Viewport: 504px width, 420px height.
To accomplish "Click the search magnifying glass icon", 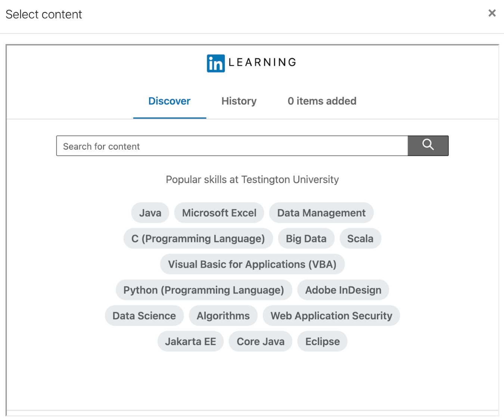I will point(428,145).
